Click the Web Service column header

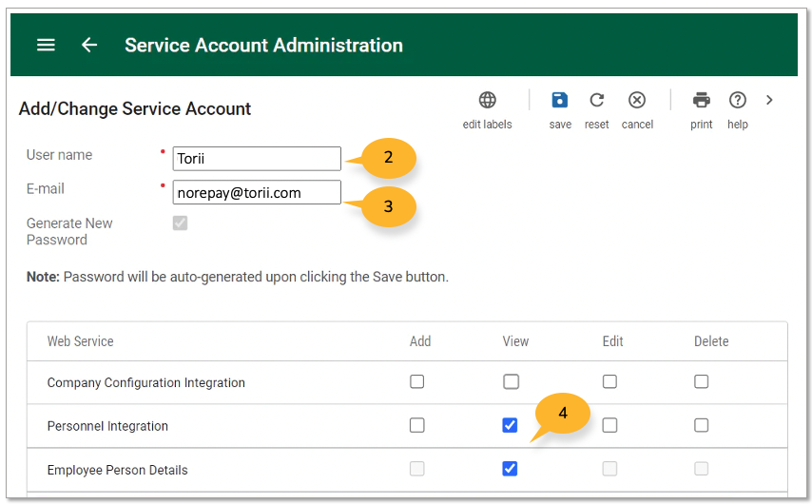click(x=80, y=341)
